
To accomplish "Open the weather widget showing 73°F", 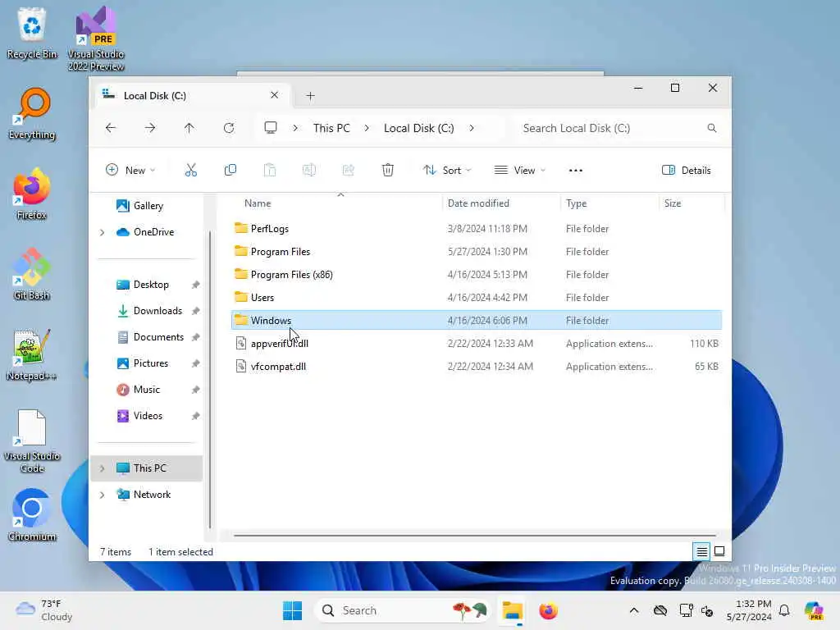I will (44, 610).
